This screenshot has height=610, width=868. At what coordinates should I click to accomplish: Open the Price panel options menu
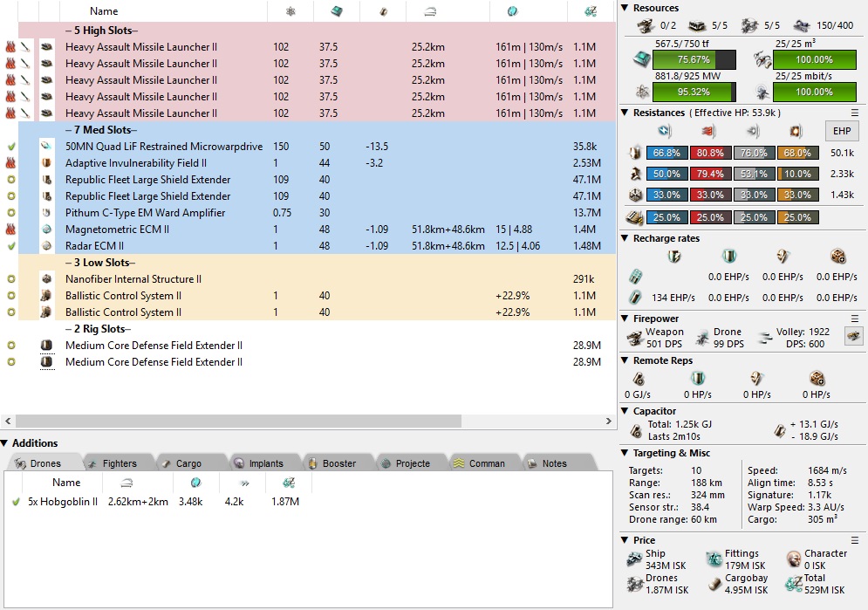[855, 540]
